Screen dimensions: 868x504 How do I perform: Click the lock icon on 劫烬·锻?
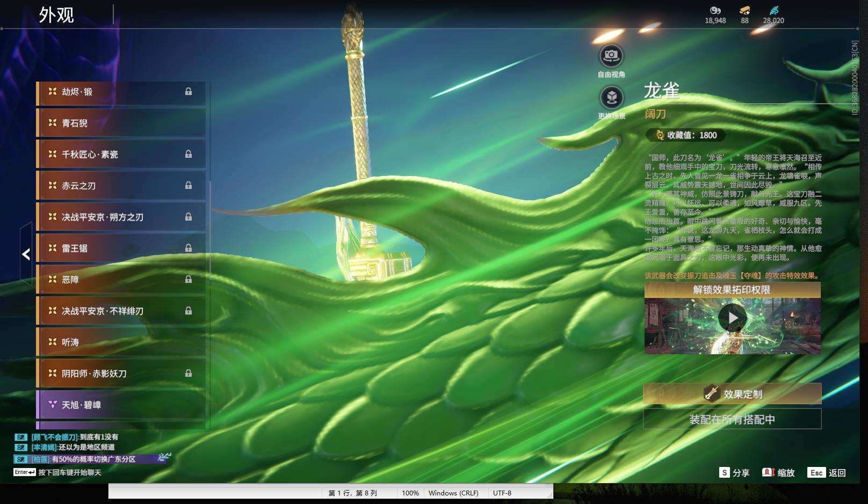[189, 92]
